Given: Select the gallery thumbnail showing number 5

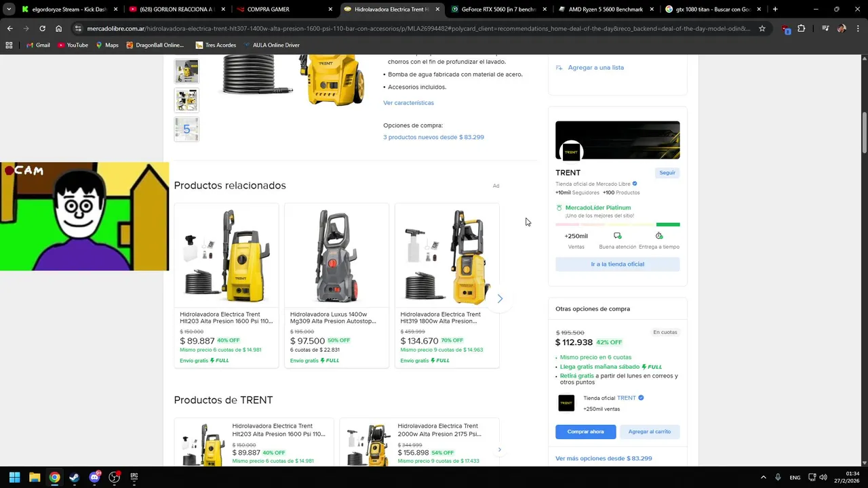Looking at the screenshot, I should [x=186, y=129].
